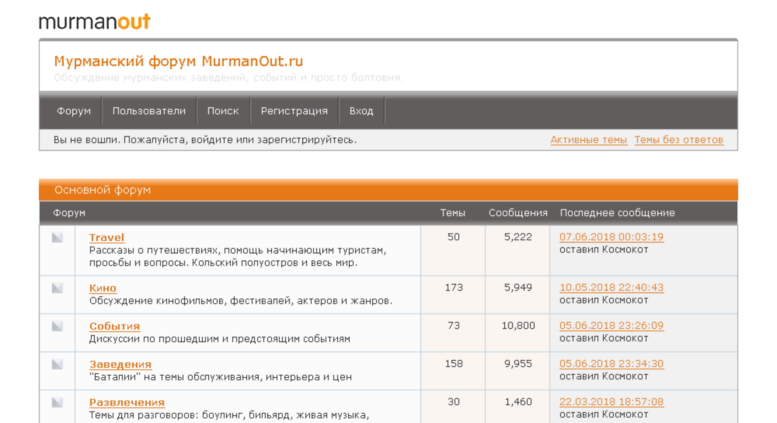
Task: Click the Travel description 'Рассказы о путешествиях'
Action: tap(237, 257)
